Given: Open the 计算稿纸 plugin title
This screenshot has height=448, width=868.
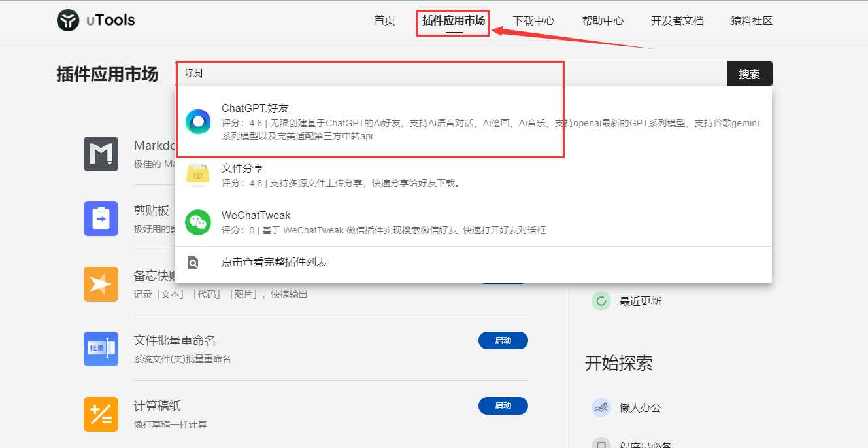Looking at the screenshot, I should coord(157,405).
